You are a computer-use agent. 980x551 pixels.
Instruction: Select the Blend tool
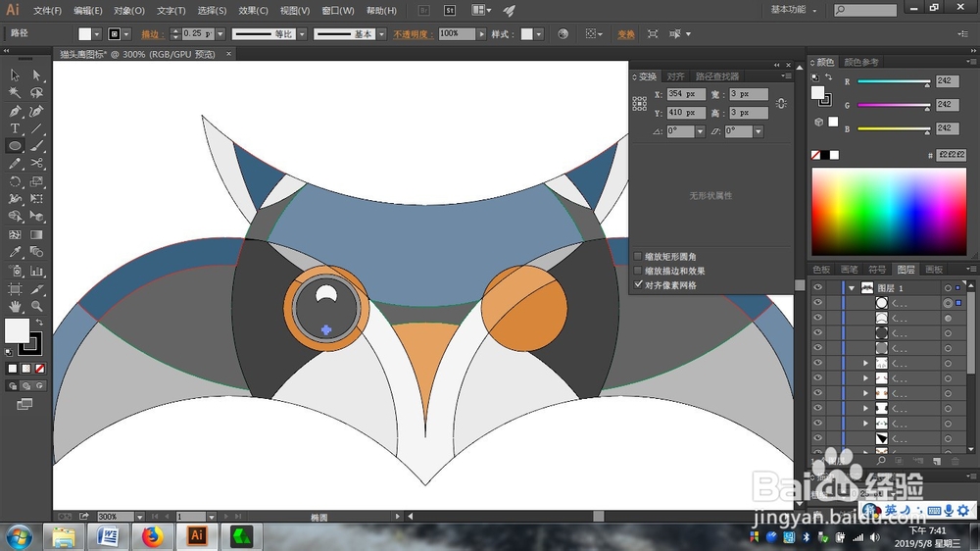coord(37,252)
